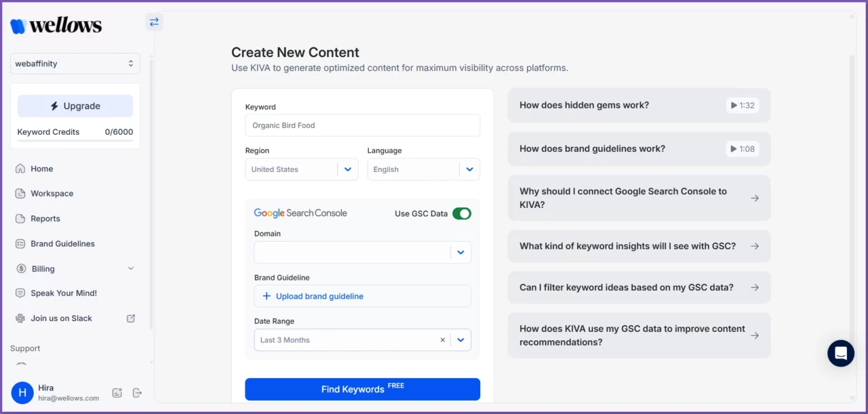Clear the Date Range with the X control

point(442,339)
